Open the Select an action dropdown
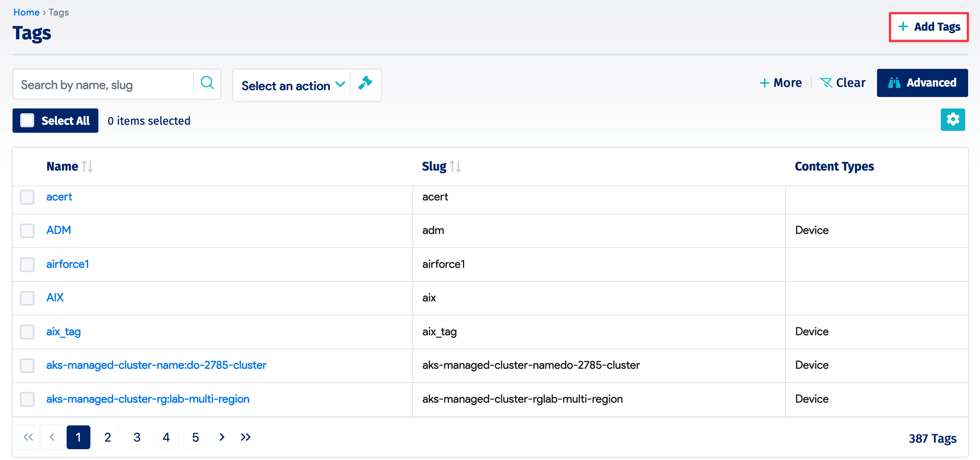 point(292,85)
